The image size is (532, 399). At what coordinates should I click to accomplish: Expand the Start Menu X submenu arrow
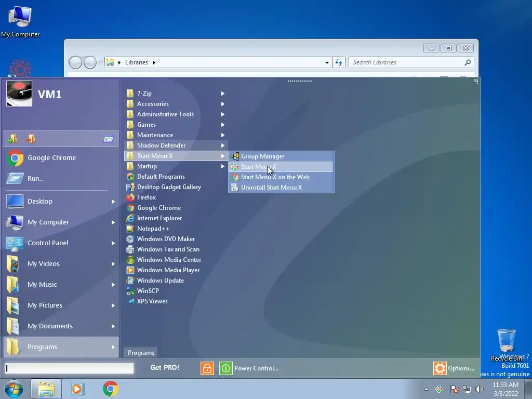tap(223, 156)
